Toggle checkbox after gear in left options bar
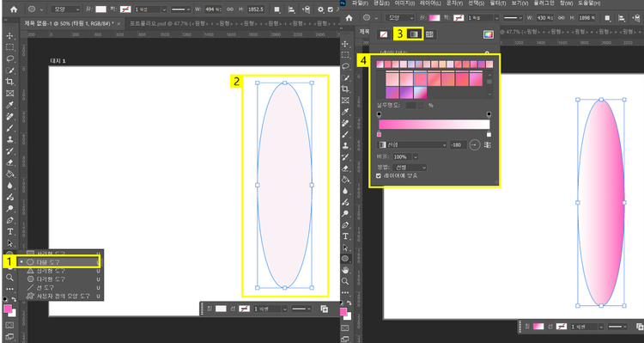This screenshot has width=644, height=343. 331,9
